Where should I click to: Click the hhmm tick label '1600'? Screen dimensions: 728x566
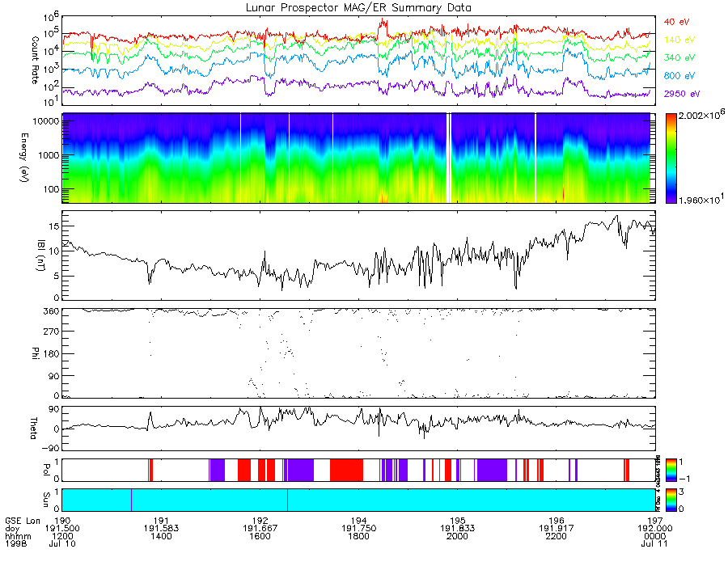[x=260, y=536]
